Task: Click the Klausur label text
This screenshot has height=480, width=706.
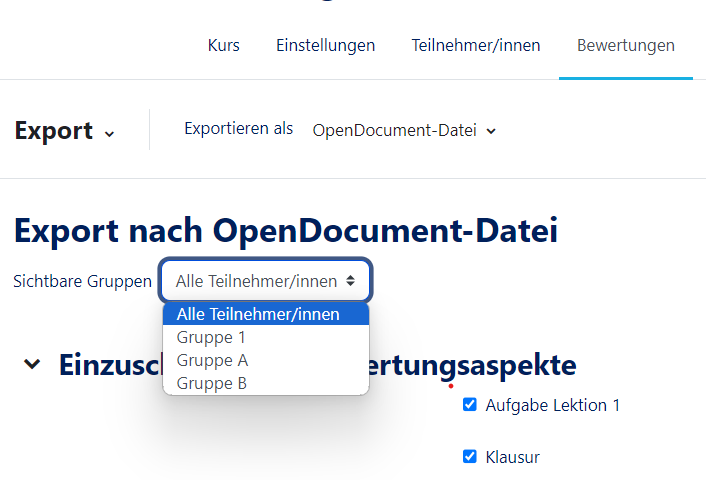Action: click(512, 457)
